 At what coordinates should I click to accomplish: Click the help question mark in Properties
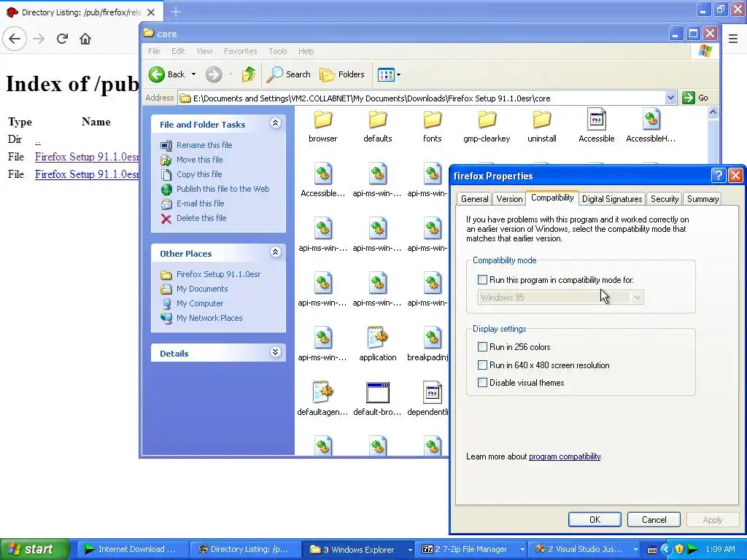(718, 176)
